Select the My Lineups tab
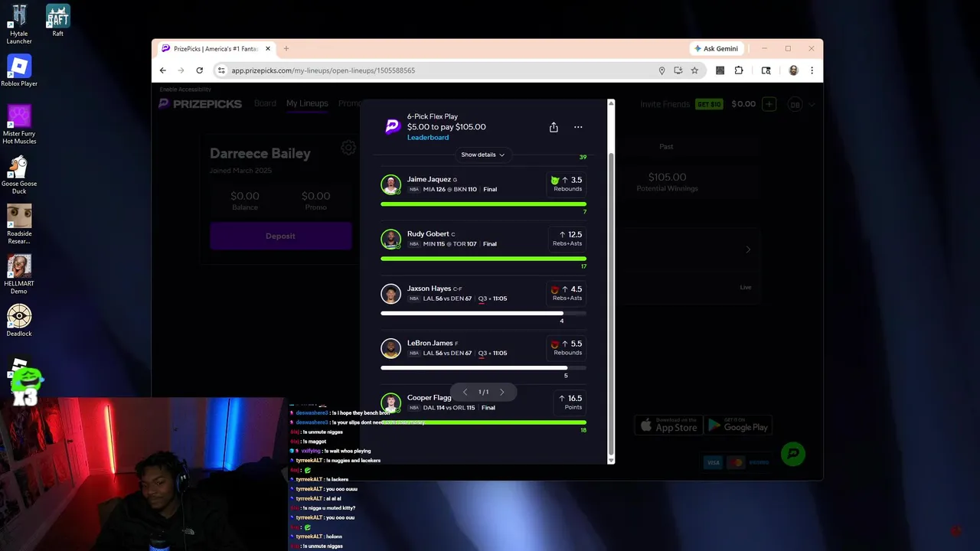This screenshot has width=980, height=551. tap(307, 103)
